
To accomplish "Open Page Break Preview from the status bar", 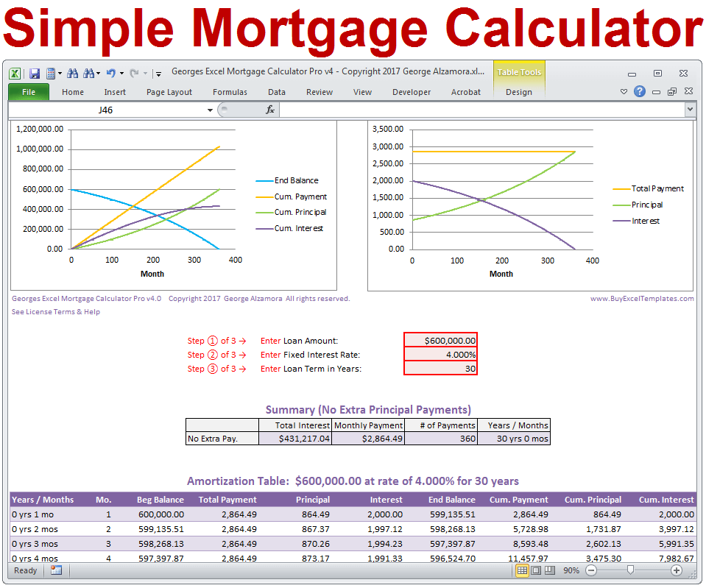I will (x=551, y=570).
